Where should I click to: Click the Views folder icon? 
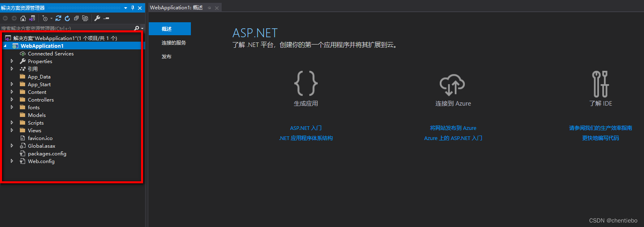(23, 130)
